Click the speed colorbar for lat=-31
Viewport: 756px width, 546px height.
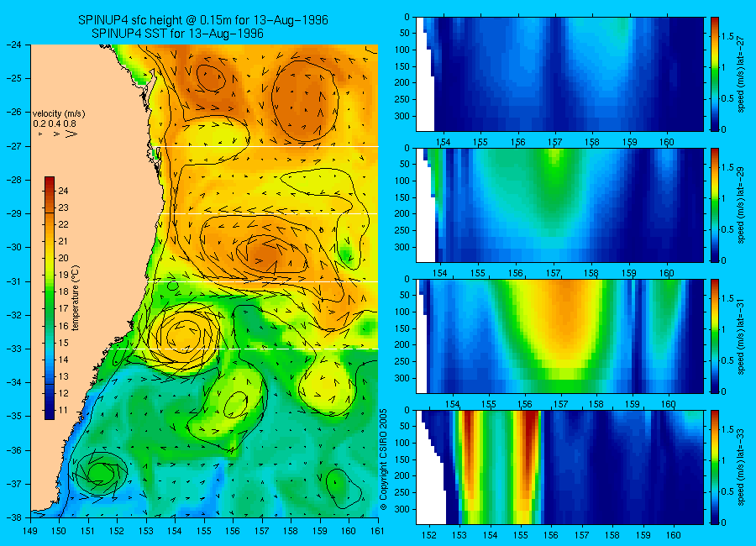[x=715, y=336]
